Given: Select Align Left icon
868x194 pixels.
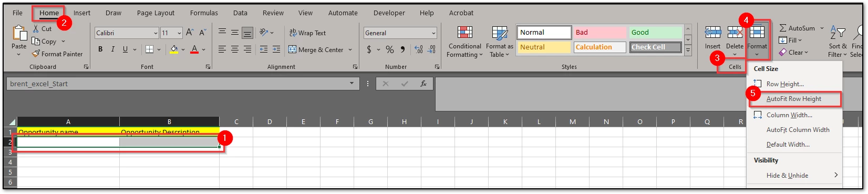Looking at the screenshot, I should click(x=222, y=49).
